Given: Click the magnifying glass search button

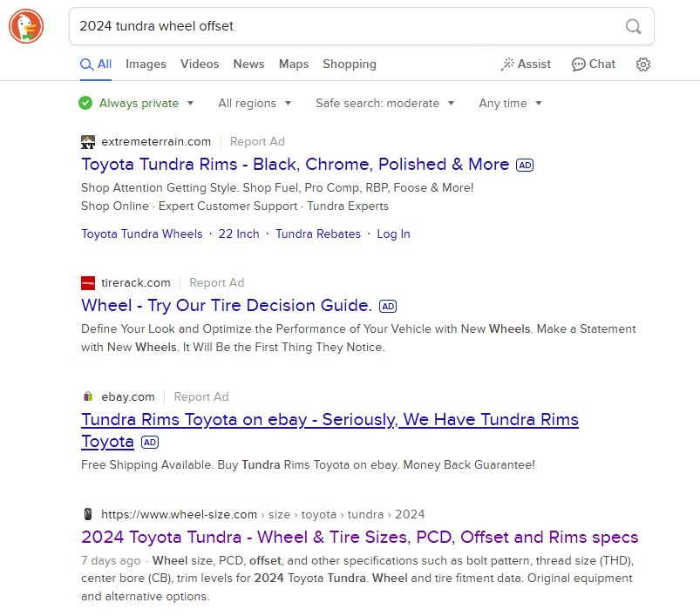Looking at the screenshot, I should point(633,26).
